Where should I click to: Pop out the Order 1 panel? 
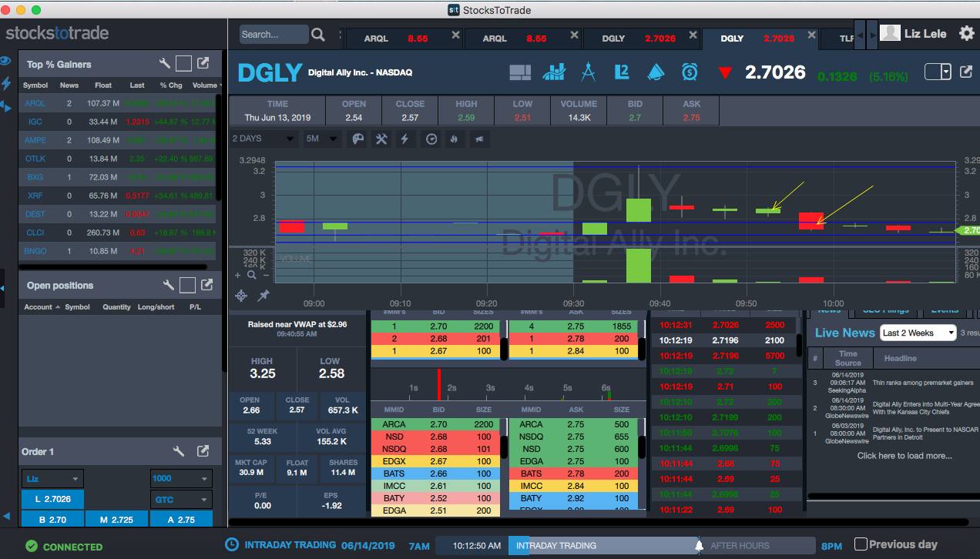(x=203, y=451)
